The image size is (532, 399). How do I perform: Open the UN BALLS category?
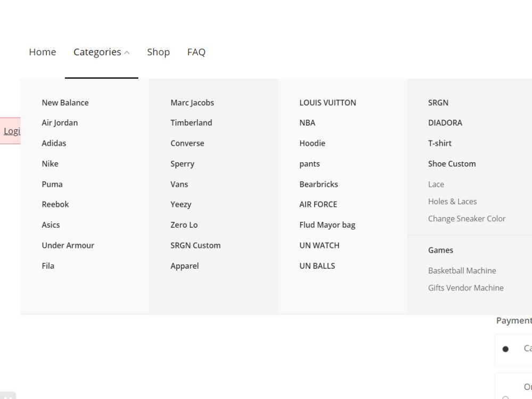[x=317, y=265]
